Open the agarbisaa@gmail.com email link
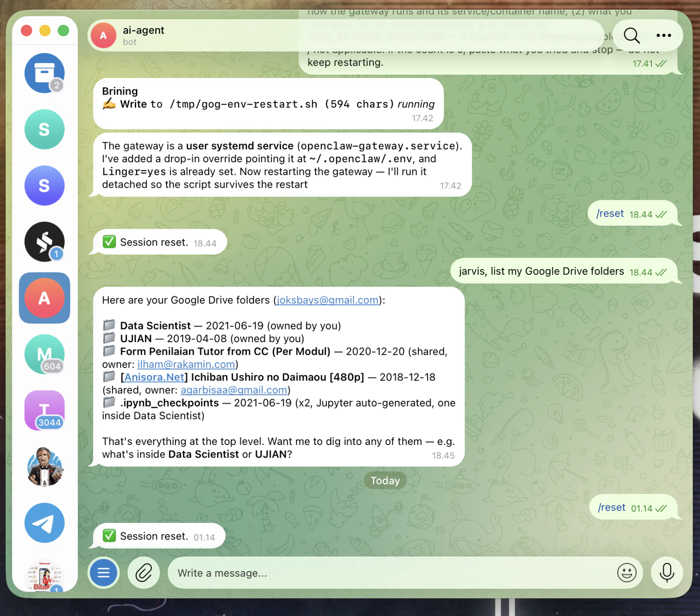 (x=234, y=390)
